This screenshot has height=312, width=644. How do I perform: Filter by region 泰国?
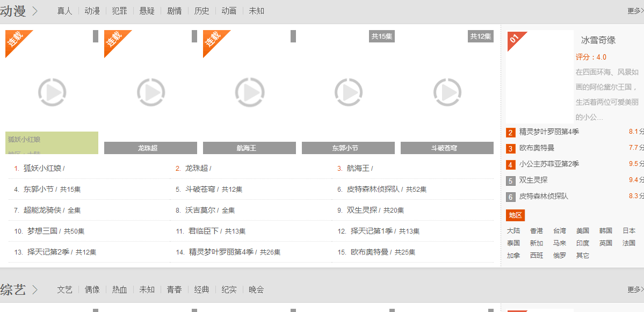pos(513,243)
